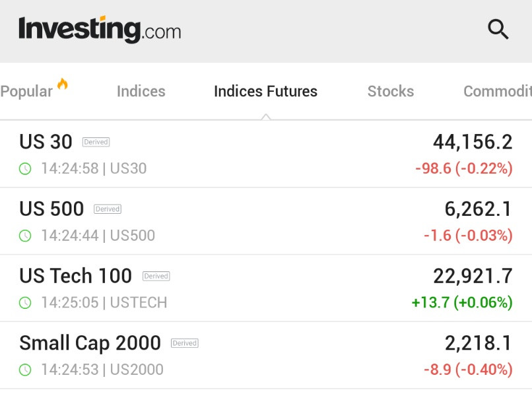Open the Commodities tab
This screenshot has width=532, height=394.
click(x=498, y=91)
